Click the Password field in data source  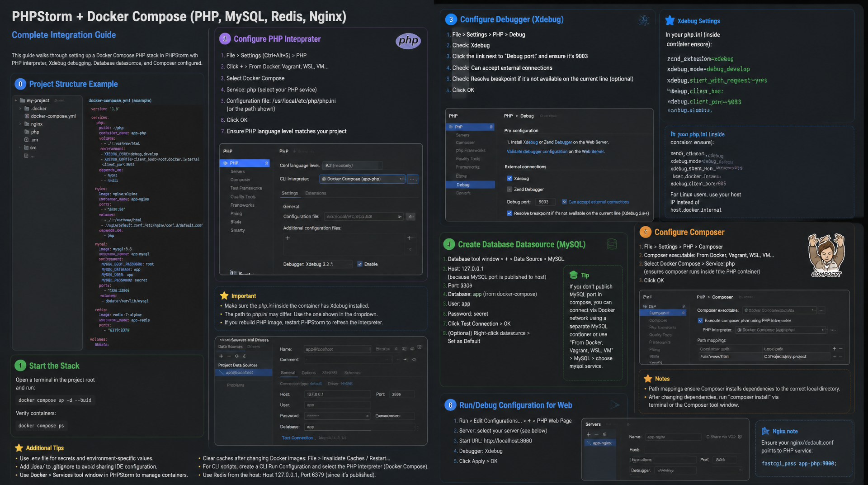[x=338, y=416]
